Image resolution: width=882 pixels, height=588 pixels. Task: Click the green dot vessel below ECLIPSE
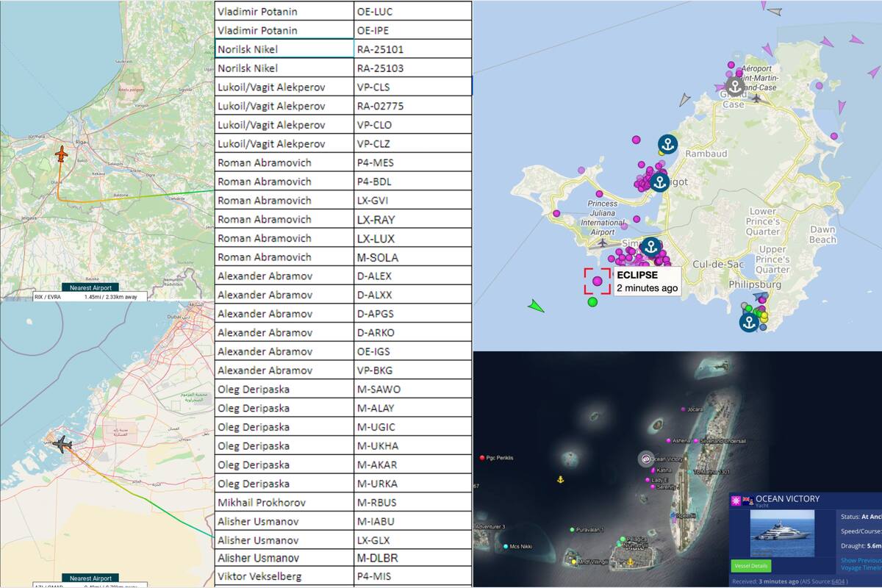point(592,302)
